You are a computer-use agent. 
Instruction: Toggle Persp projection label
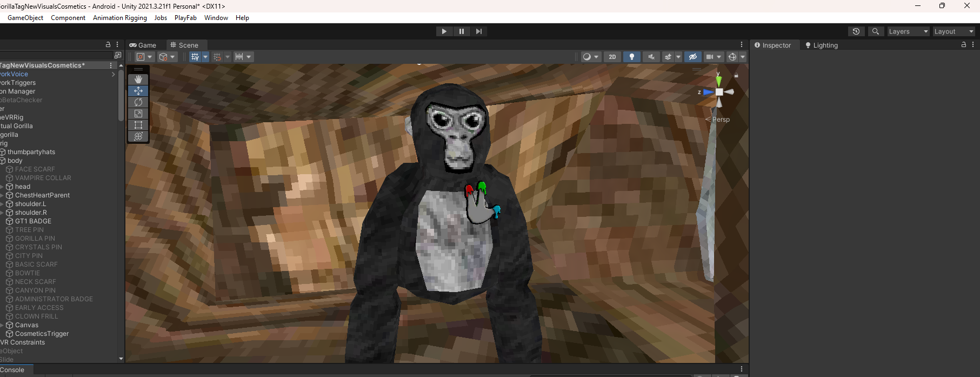(718, 120)
